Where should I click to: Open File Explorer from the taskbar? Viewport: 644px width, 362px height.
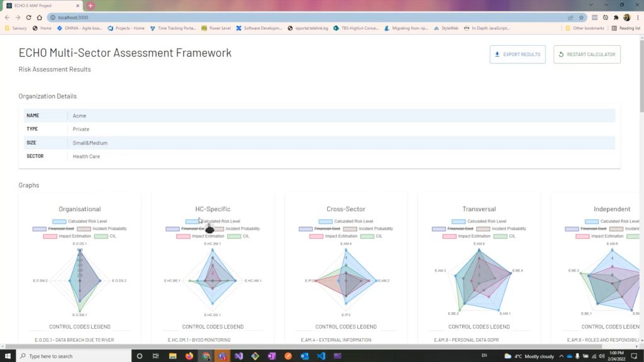pyautogui.click(x=172, y=356)
